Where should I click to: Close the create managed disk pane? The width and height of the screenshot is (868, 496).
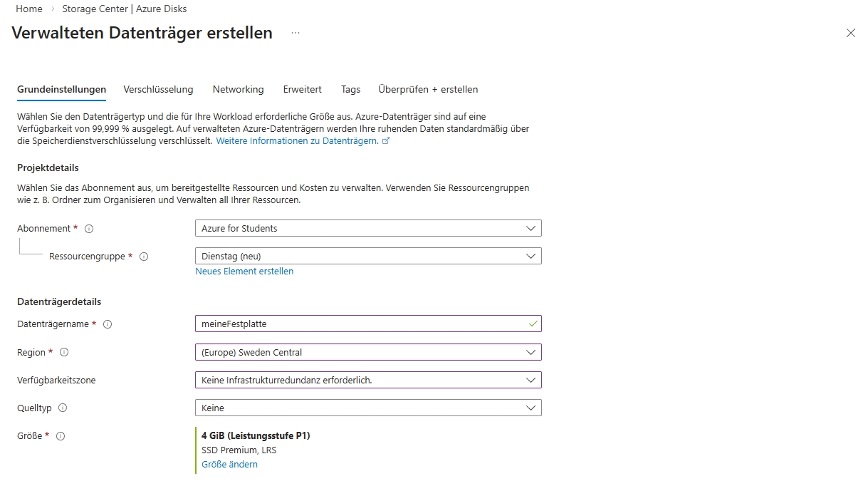click(x=850, y=33)
